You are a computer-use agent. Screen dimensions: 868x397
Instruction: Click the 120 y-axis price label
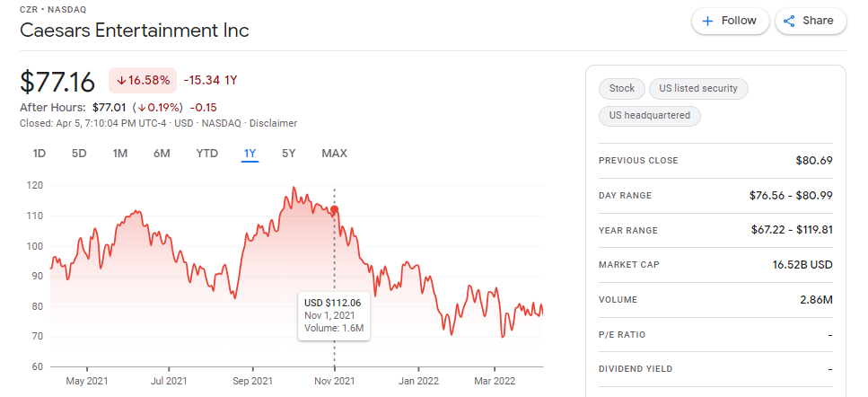(x=34, y=186)
